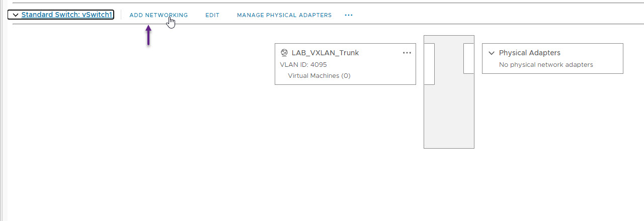Collapse the Physical Adapters chevron
The image size is (644, 221).
click(x=492, y=53)
